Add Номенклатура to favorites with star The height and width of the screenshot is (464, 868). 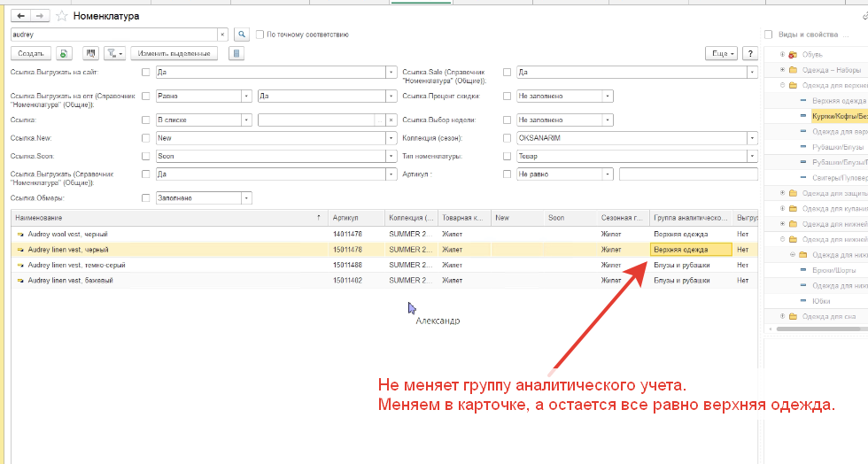pos(60,16)
